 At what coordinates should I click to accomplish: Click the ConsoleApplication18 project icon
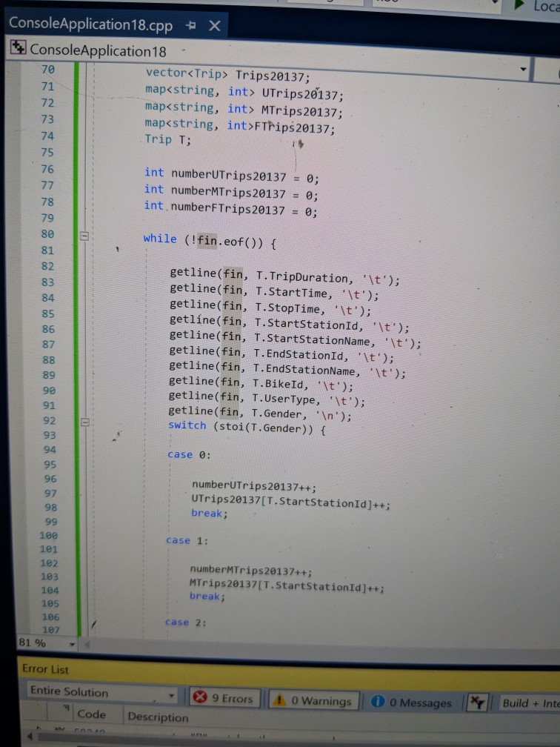(x=18, y=47)
